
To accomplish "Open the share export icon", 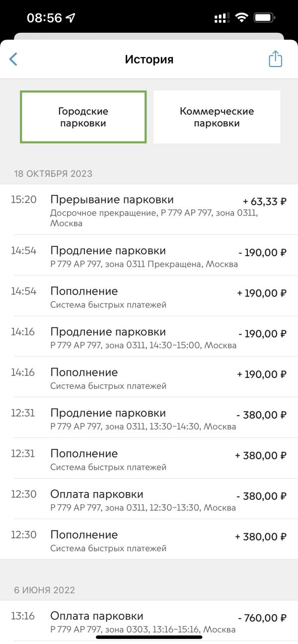I will (x=275, y=59).
